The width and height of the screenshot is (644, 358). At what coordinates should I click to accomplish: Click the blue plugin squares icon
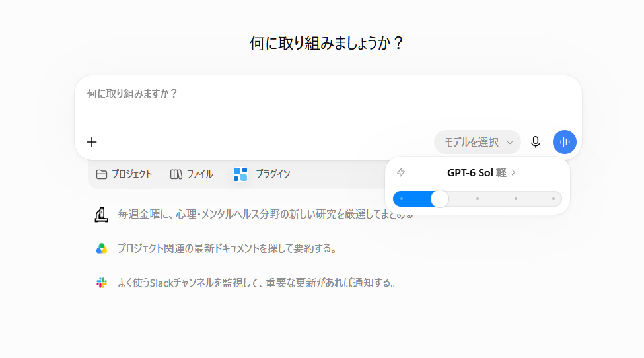coord(240,174)
